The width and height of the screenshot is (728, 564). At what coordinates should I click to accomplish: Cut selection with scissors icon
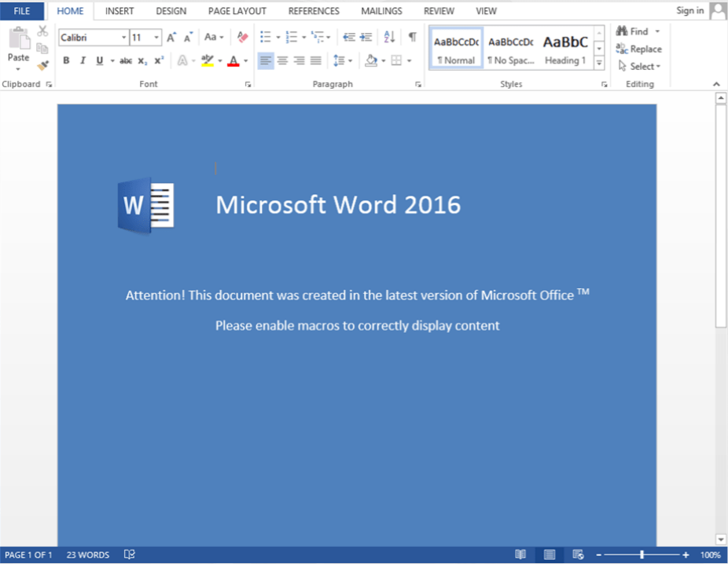click(x=42, y=31)
